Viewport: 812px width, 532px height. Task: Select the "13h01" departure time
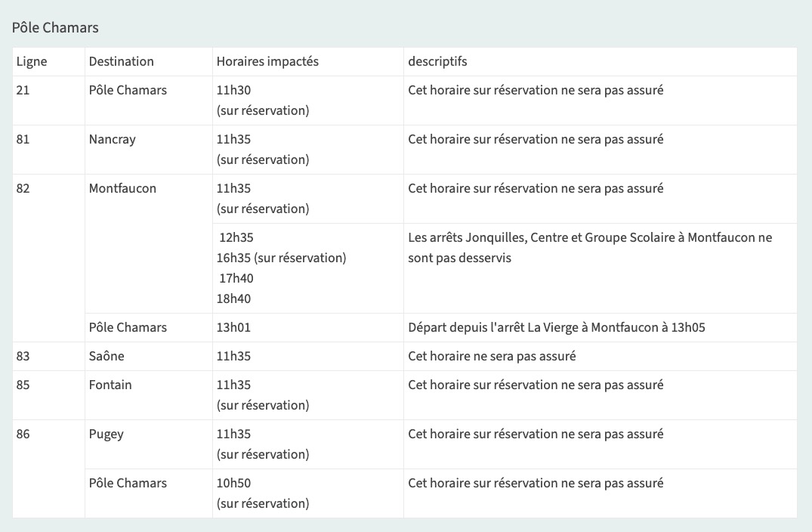pyautogui.click(x=233, y=328)
